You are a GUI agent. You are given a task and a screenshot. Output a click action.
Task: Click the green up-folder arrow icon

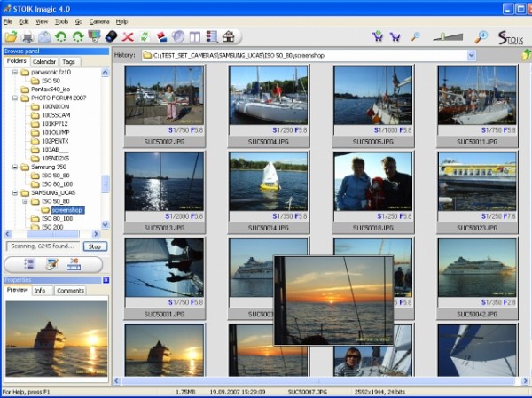[x=527, y=55]
